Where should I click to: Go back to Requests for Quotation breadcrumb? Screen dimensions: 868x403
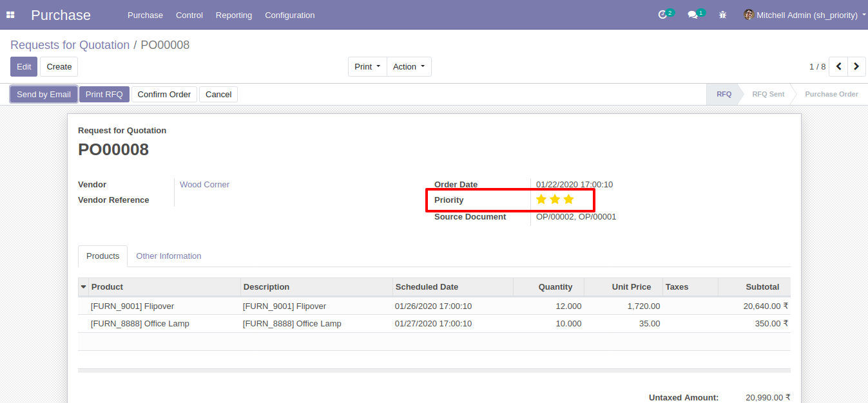pos(70,45)
